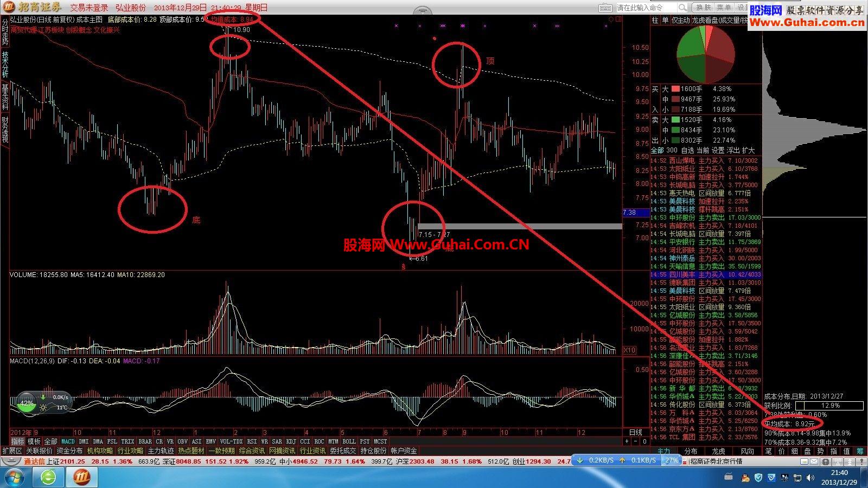This screenshot has height=488, width=868.
Task: Open the 资金分布 tab
Action: tap(69, 451)
